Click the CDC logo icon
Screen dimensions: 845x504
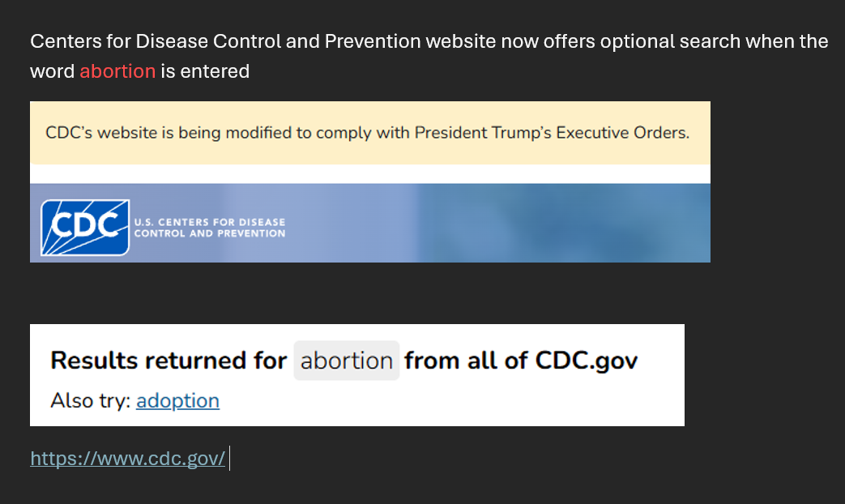[x=84, y=227]
